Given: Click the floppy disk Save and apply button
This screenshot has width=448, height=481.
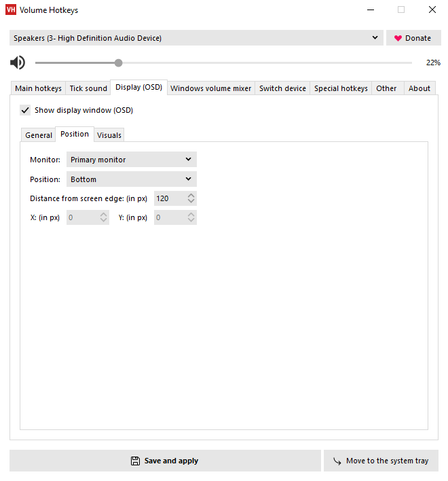Looking at the screenshot, I should (165, 461).
